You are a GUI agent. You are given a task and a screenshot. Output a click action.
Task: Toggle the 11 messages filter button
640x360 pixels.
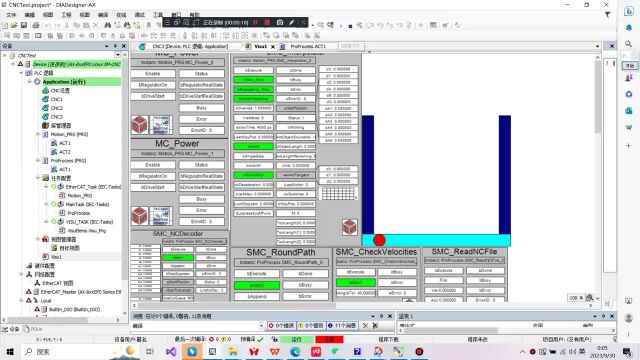(x=342, y=325)
